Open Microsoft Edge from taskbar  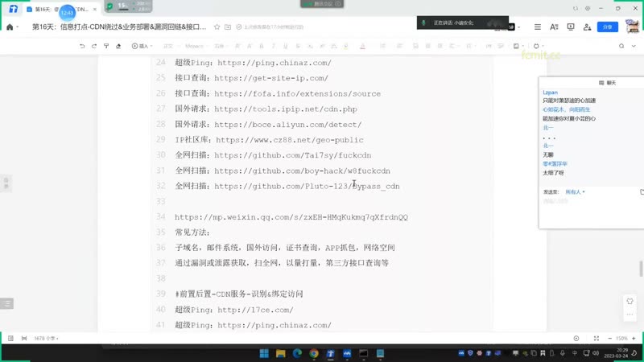pos(297,353)
